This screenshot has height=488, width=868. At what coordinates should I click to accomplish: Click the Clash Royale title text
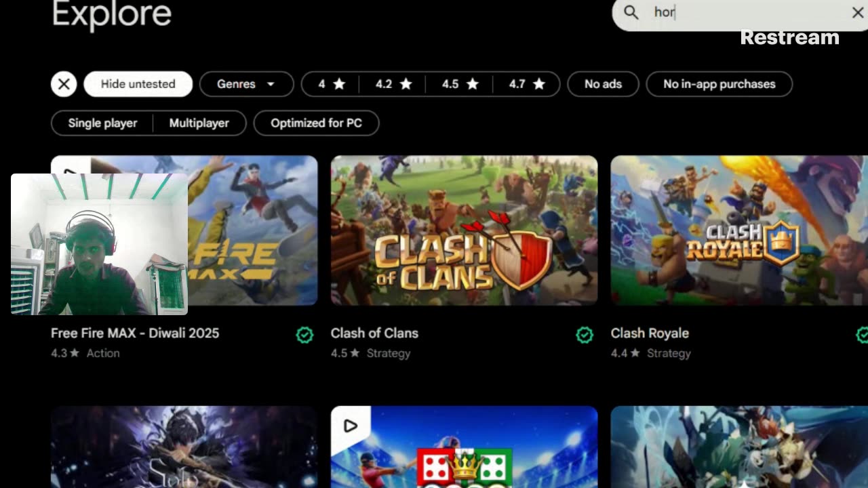pyautogui.click(x=650, y=333)
